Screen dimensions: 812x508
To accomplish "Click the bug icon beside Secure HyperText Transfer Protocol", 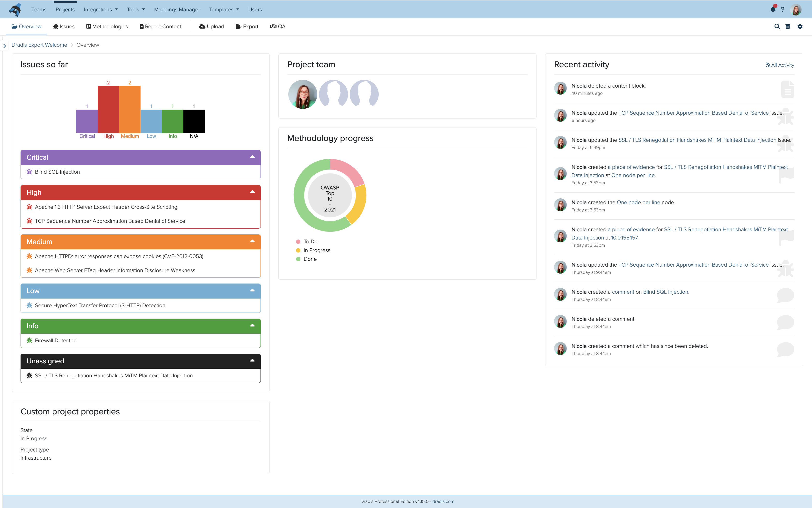I will (x=29, y=305).
